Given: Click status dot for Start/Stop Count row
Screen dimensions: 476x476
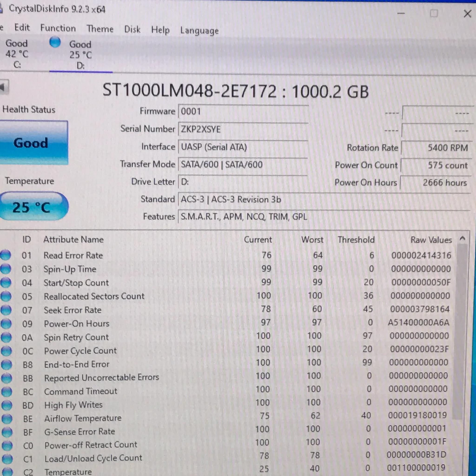Looking at the screenshot, I should tap(6, 282).
